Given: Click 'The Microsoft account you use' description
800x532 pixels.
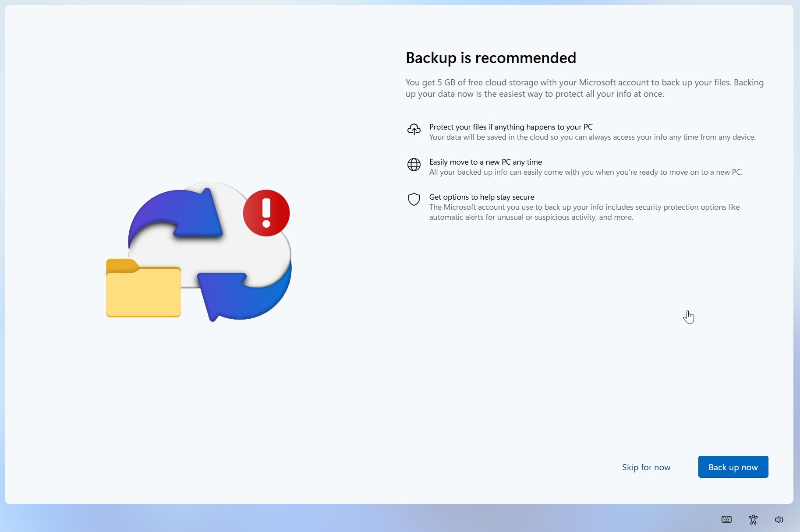Looking at the screenshot, I should point(584,212).
